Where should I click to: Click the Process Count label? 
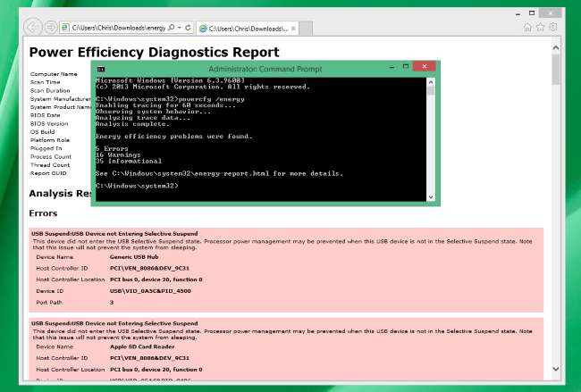(x=50, y=156)
